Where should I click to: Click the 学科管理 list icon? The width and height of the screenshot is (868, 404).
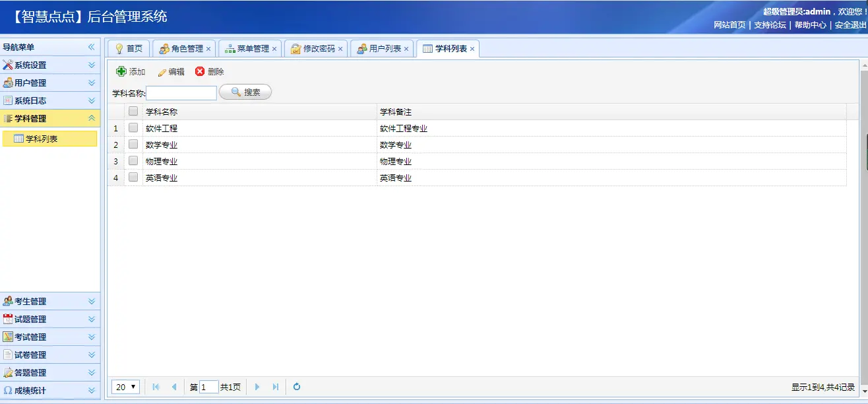click(8, 119)
